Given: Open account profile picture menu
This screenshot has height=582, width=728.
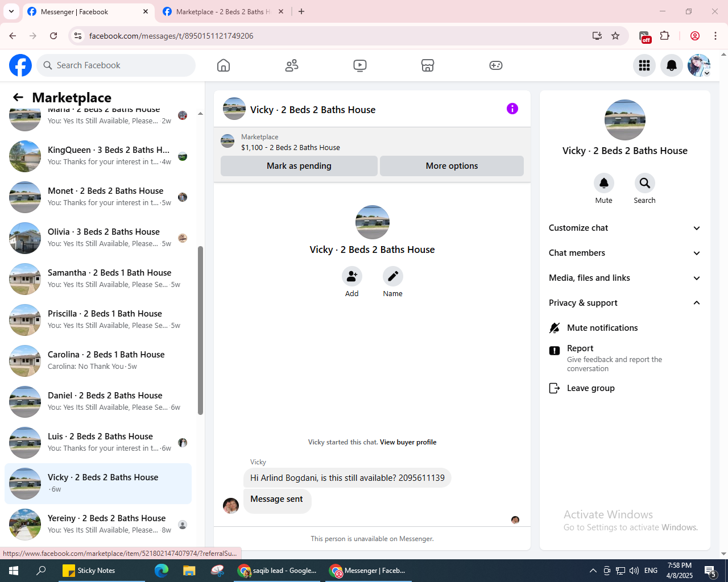Looking at the screenshot, I should pyautogui.click(x=699, y=65).
